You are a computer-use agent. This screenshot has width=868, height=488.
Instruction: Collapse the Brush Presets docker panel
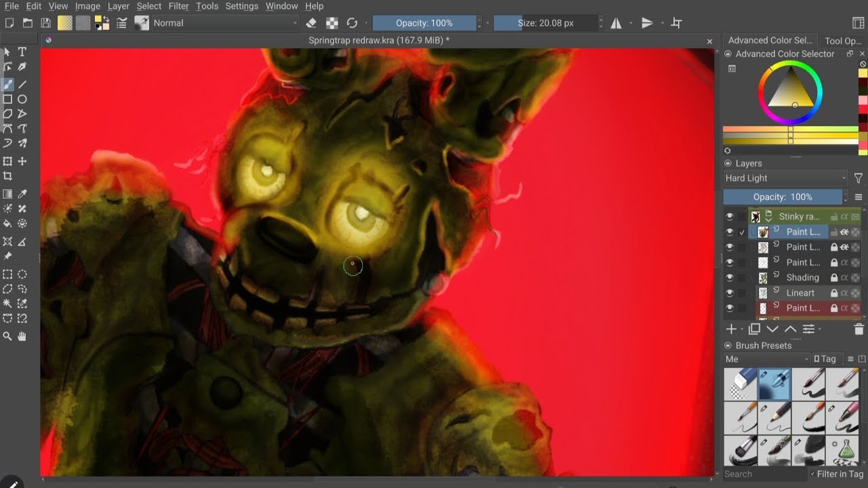pos(728,346)
